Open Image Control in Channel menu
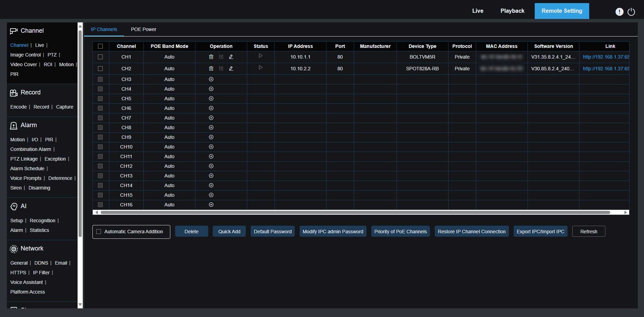 coord(26,55)
